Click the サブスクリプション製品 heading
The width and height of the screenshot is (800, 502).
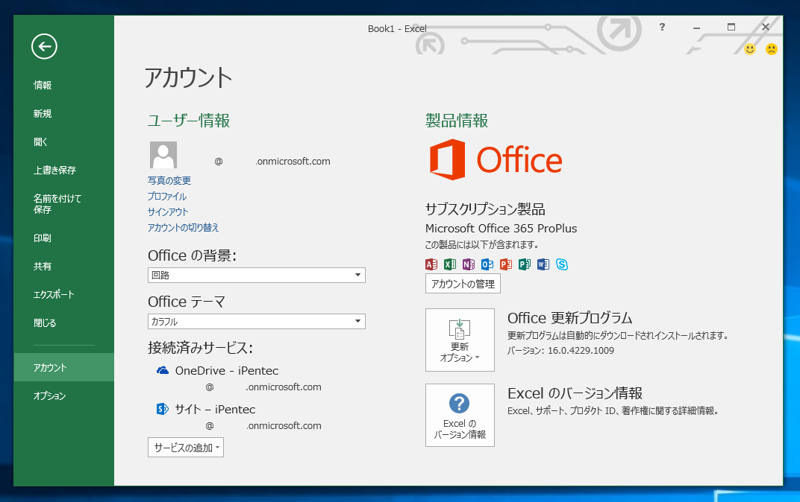(x=485, y=209)
